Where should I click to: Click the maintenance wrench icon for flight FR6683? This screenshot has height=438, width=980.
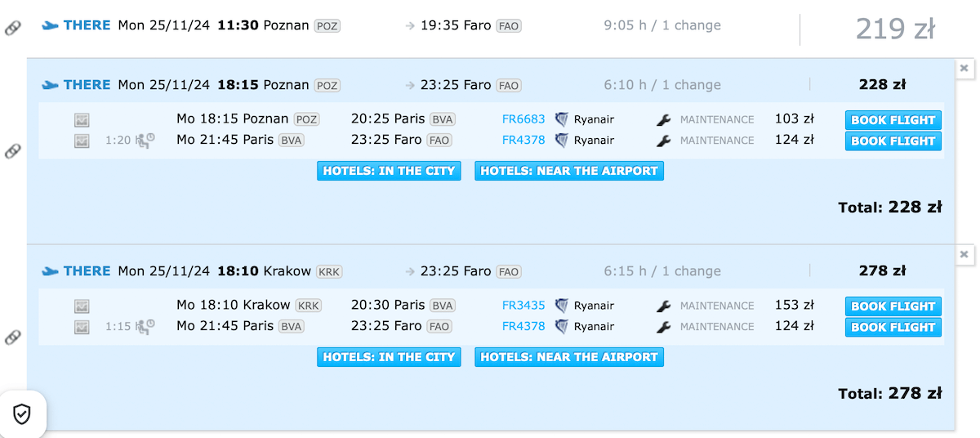tap(663, 120)
